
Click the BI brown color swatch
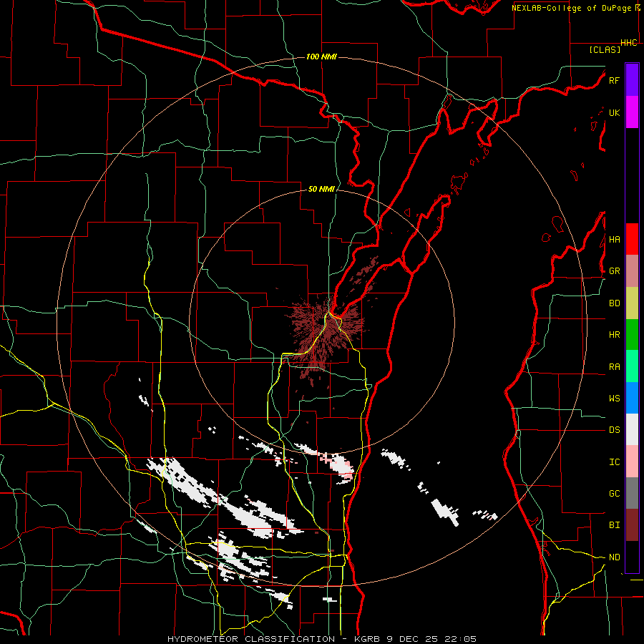[x=632, y=525]
